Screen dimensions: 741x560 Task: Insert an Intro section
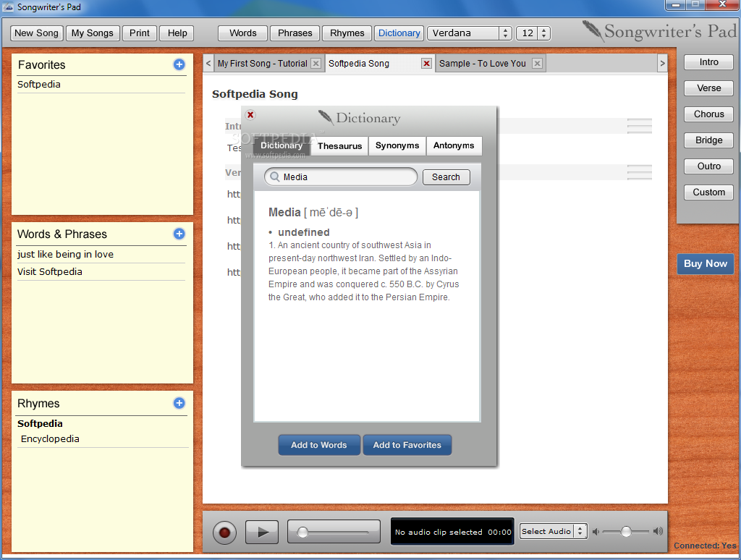[708, 62]
